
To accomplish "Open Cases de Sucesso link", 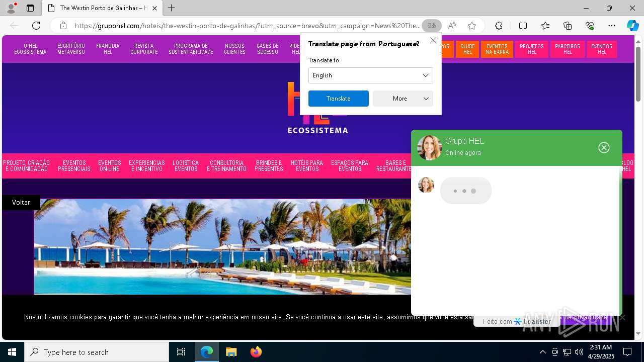I will pyautogui.click(x=268, y=49).
